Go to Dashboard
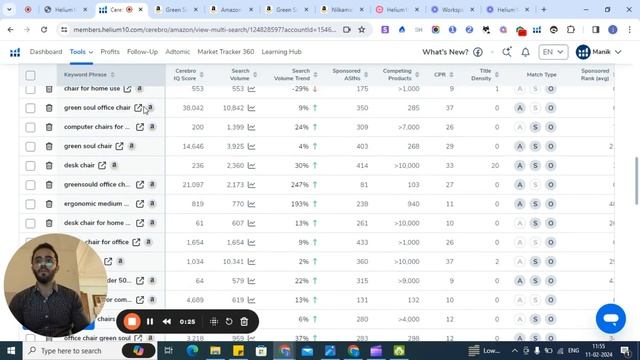Screen dimensions: 640x360 [x=46, y=52]
